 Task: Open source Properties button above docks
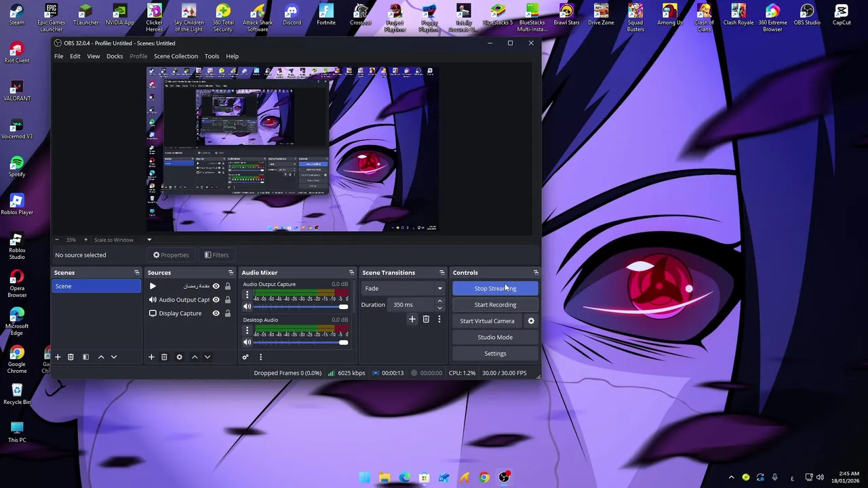coord(171,255)
